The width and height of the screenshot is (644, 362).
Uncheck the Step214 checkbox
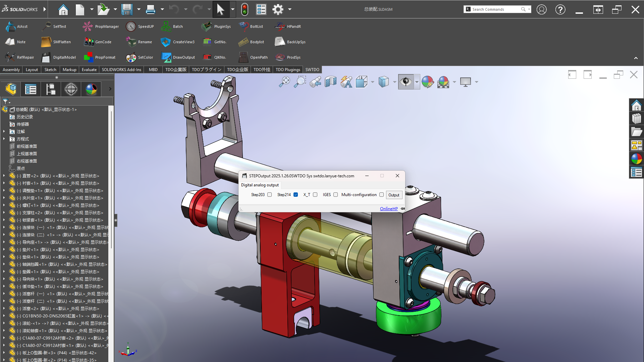pyautogui.click(x=296, y=195)
